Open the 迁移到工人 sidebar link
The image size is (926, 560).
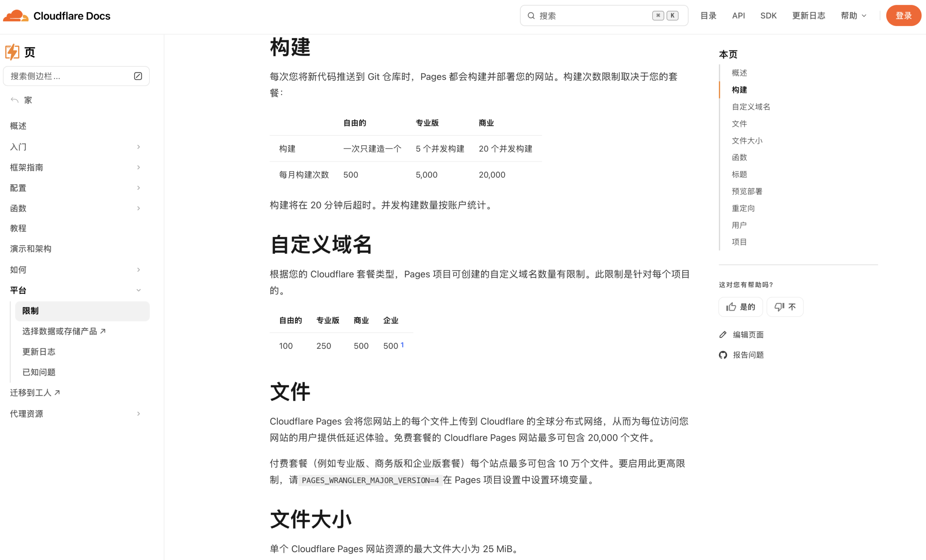[35, 393]
